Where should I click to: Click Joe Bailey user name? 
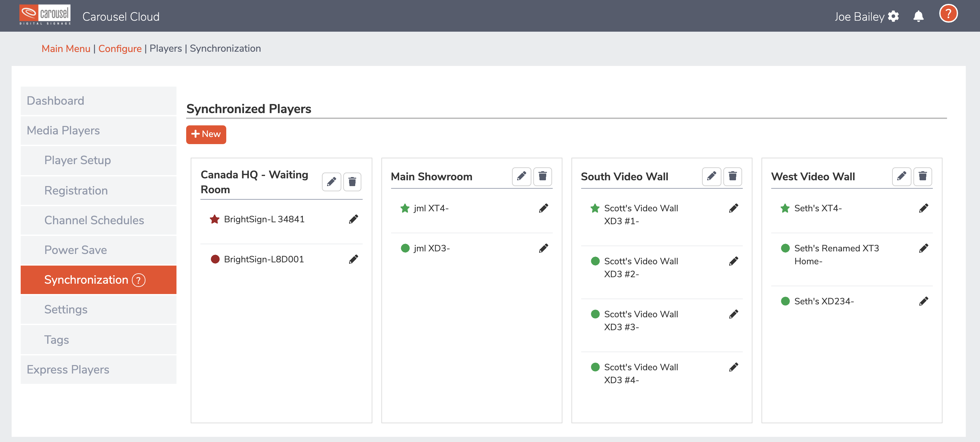[x=859, y=17]
